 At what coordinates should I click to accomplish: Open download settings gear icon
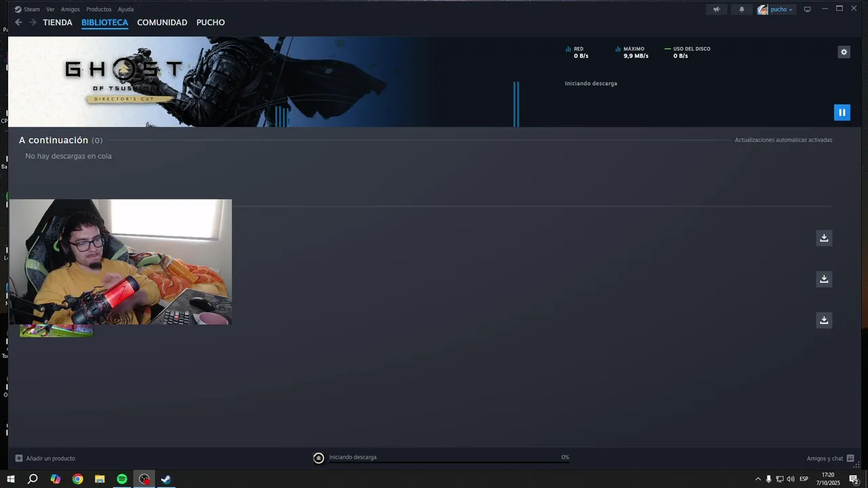tap(844, 52)
